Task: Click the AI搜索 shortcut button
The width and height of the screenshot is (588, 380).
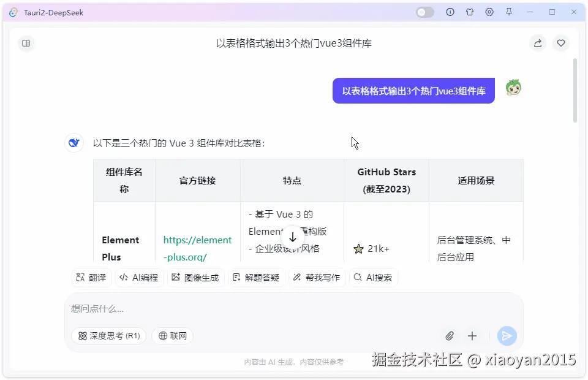Action: [x=373, y=278]
